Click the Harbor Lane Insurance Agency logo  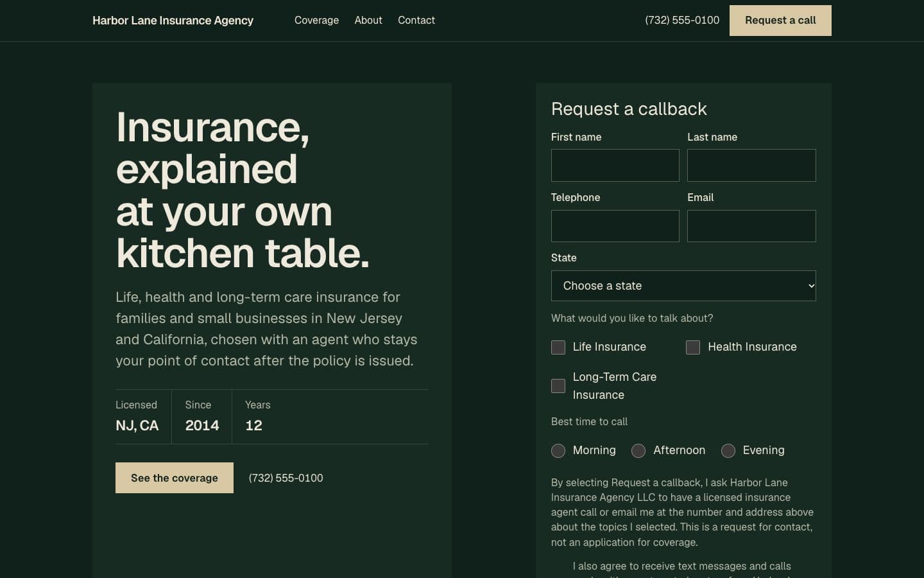coord(173,21)
